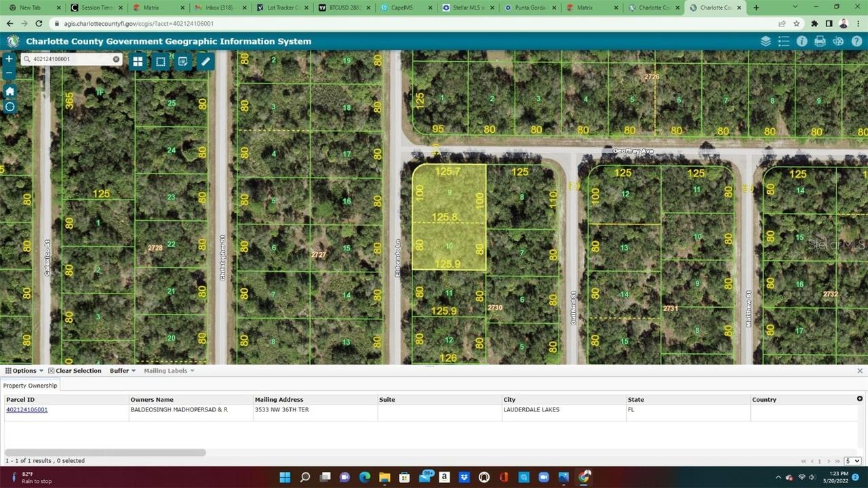Screen dimensions: 868x488
Task: Open the basemap layers icon
Action: 766,41
